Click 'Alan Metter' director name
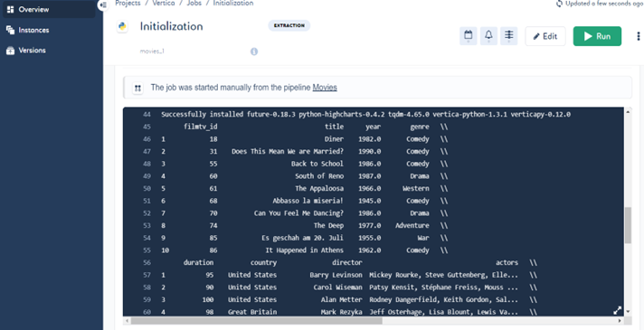Image resolution: width=644 pixels, height=330 pixels. coord(342,299)
